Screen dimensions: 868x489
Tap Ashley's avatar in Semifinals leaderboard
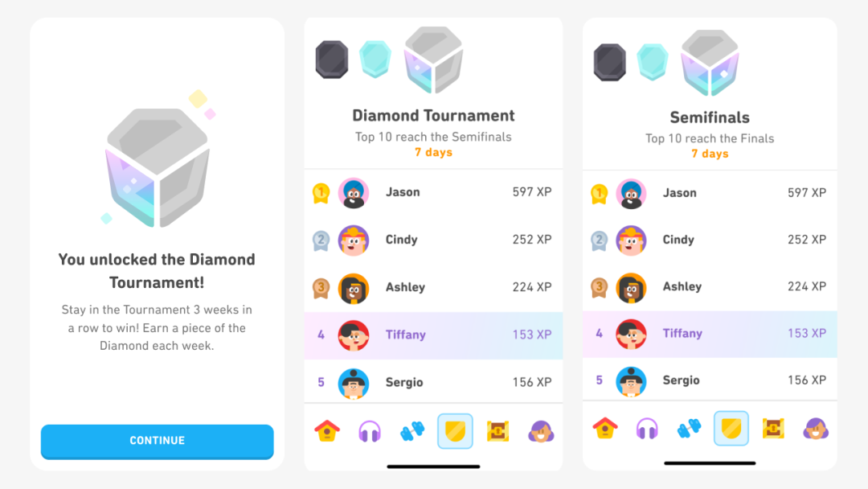coord(631,287)
